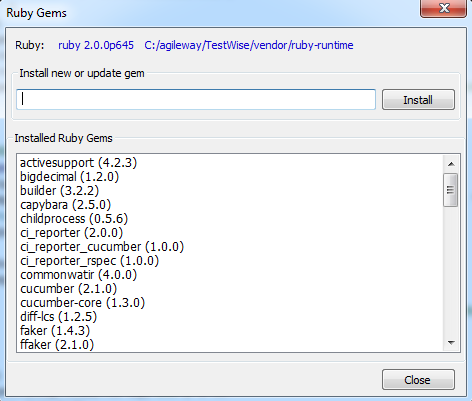Select ci_reporter_rspec (1.0.0) entry
The height and width of the screenshot is (401, 472).
pos(89,261)
